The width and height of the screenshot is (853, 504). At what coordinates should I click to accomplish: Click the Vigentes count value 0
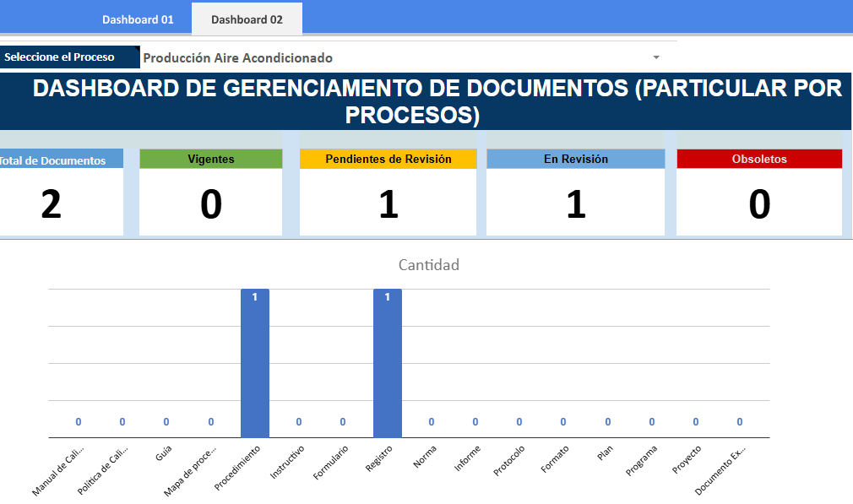[210, 205]
